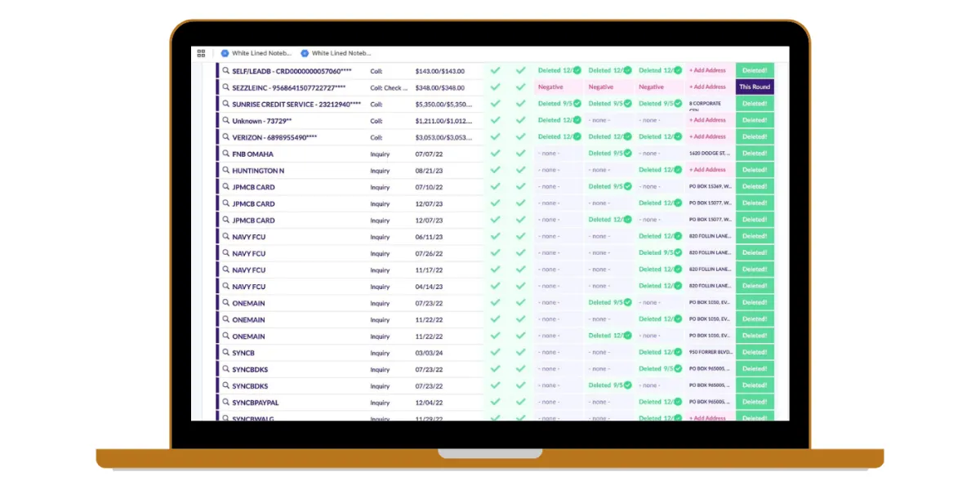
Task: Click the 03/03/24 date for SYNCB
Action: click(x=427, y=353)
